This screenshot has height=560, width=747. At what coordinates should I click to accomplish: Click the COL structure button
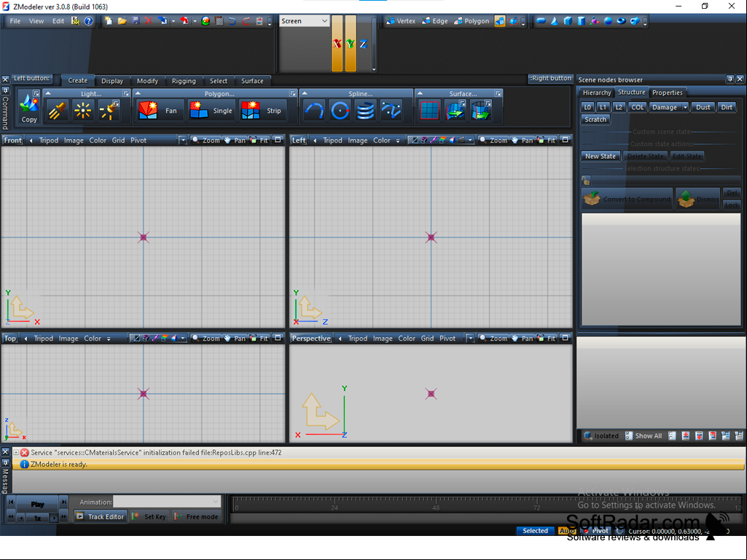click(638, 107)
